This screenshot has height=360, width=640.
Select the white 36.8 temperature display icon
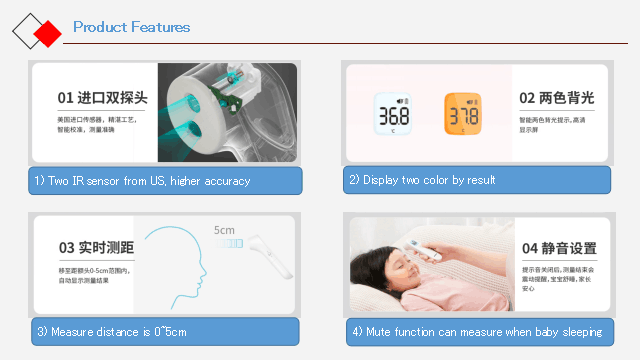pyautogui.click(x=393, y=114)
